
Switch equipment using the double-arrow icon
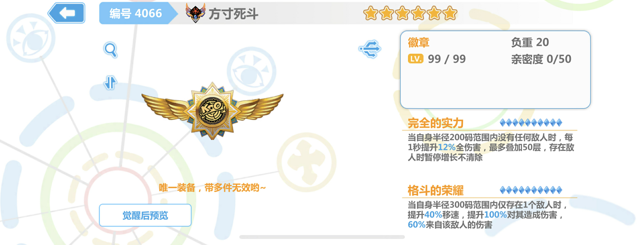pos(370,49)
